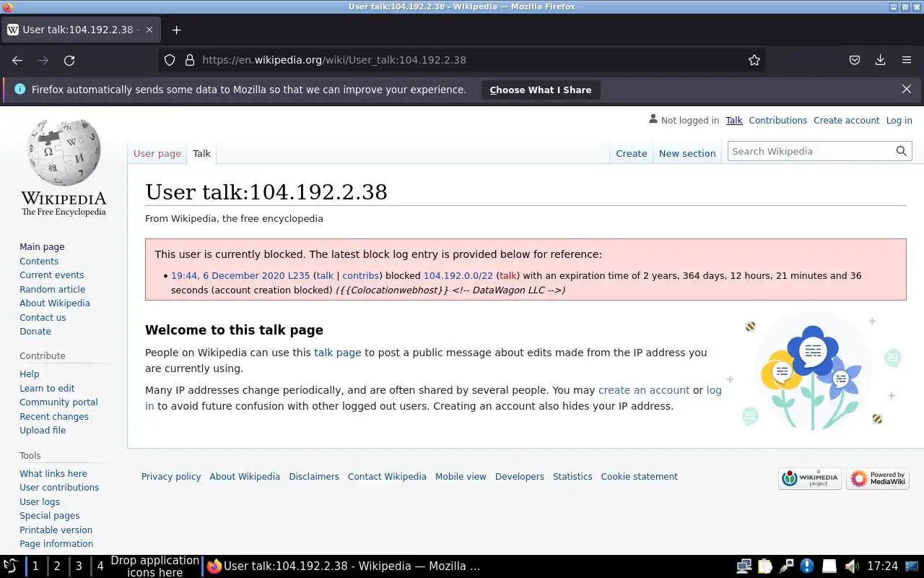Switch to the User page tab
The height and width of the screenshot is (578, 924).
(x=157, y=153)
